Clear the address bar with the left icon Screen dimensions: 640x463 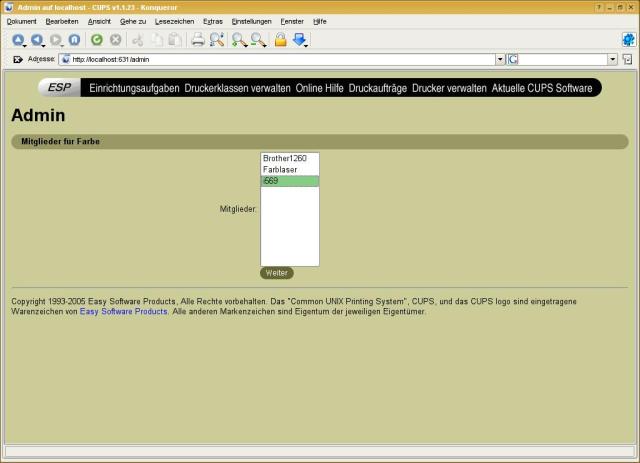click(x=17, y=60)
